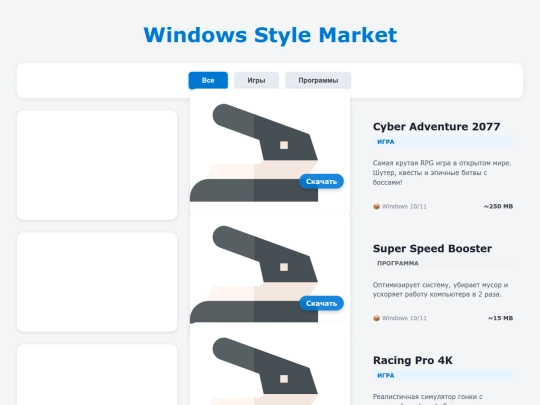
Task: Download Super Speed Booster via Скачать
Action: click(x=321, y=303)
